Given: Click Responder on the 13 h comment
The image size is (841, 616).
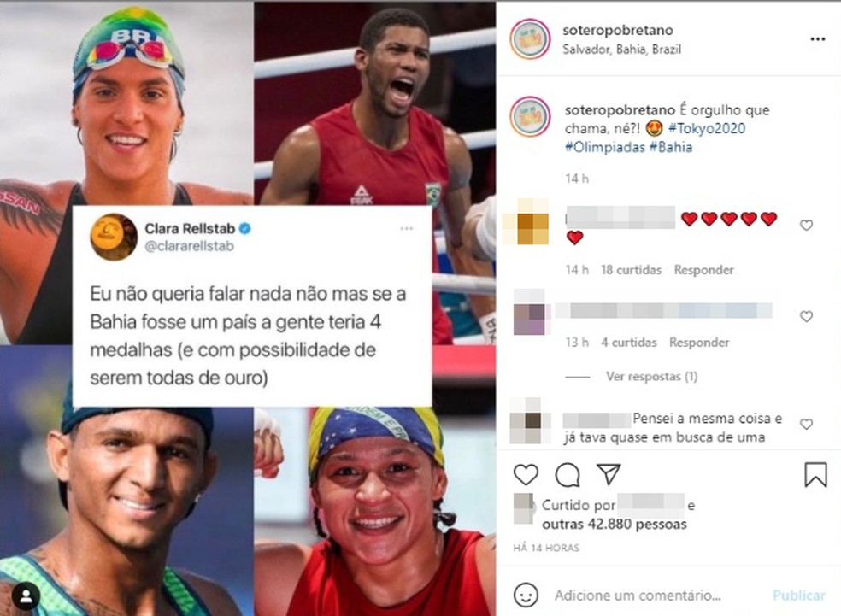Looking at the screenshot, I should coord(699,342).
